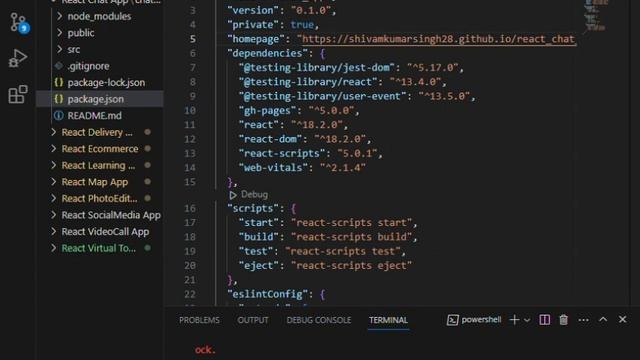Image resolution: width=640 pixels, height=360 pixels.
Task: Click the package.json braces file icon
Action: click(59, 99)
